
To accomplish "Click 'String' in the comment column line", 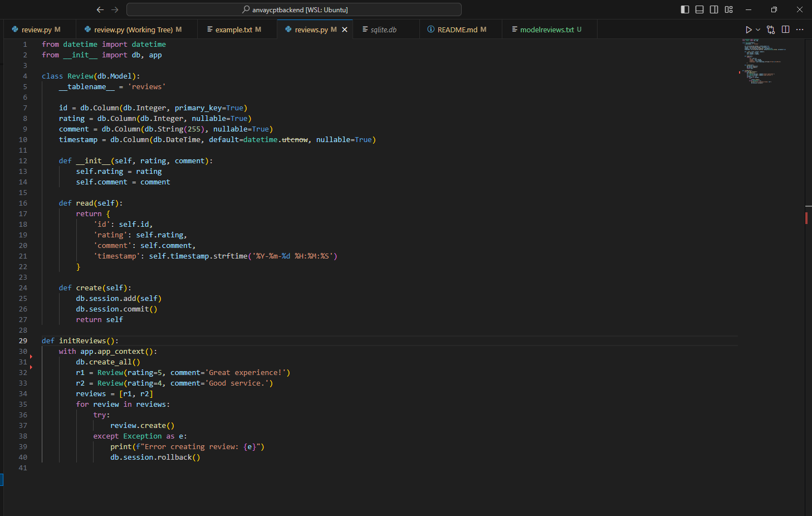I will tap(170, 129).
